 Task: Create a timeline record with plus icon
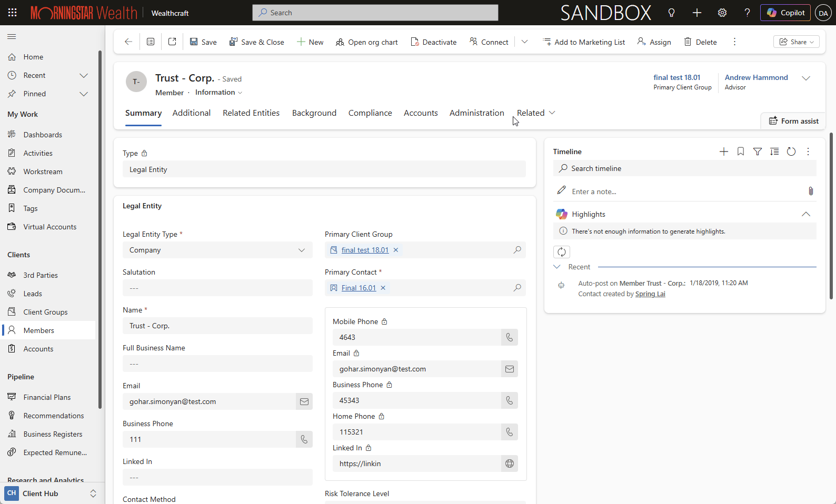point(724,152)
